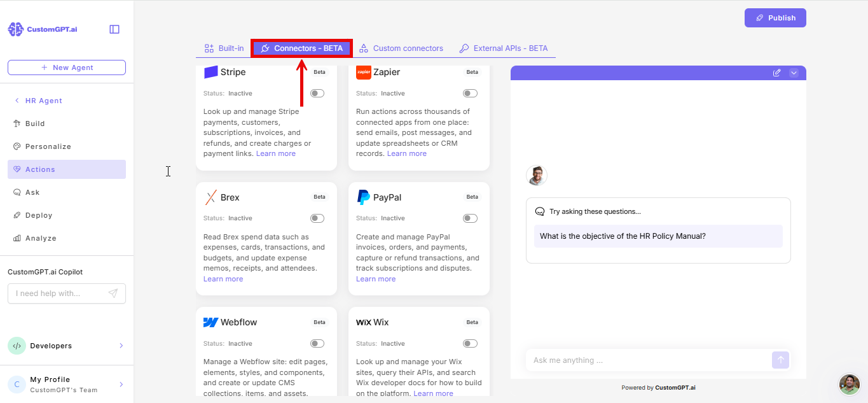Click the My Profile avatar circle
The width and height of the screenshot is (868, 403).
pos(17,385)
